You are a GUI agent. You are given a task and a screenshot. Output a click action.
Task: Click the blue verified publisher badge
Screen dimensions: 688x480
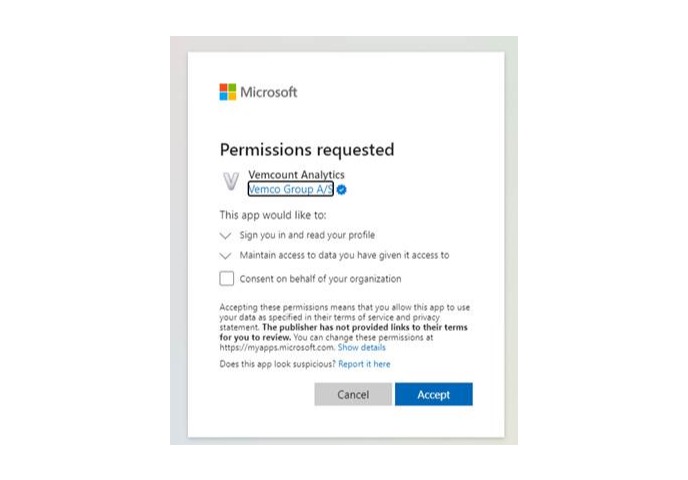(x=341, y=189)
